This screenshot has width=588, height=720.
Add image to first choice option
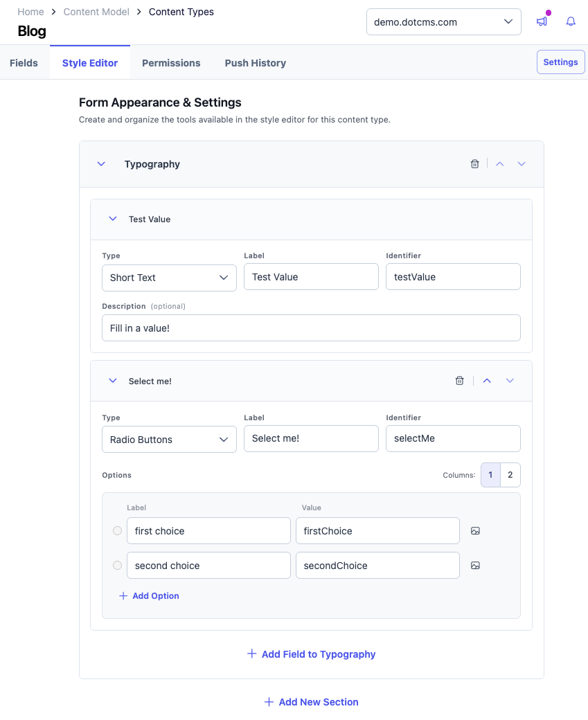[475, 531]
